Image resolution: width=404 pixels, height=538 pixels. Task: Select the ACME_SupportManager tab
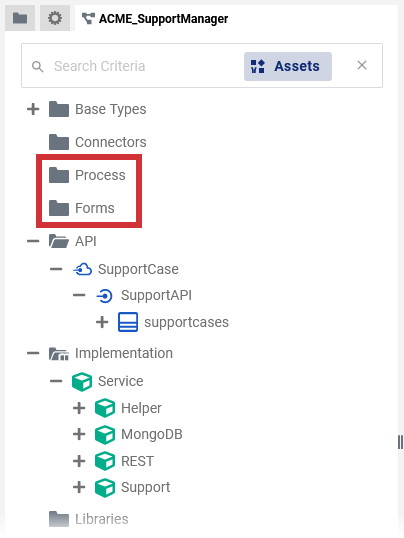click(x=155, y=19)
